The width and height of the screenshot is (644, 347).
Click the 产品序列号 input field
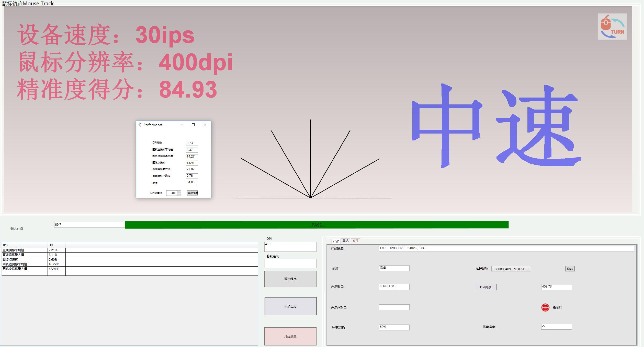click(x=394, y=307)
